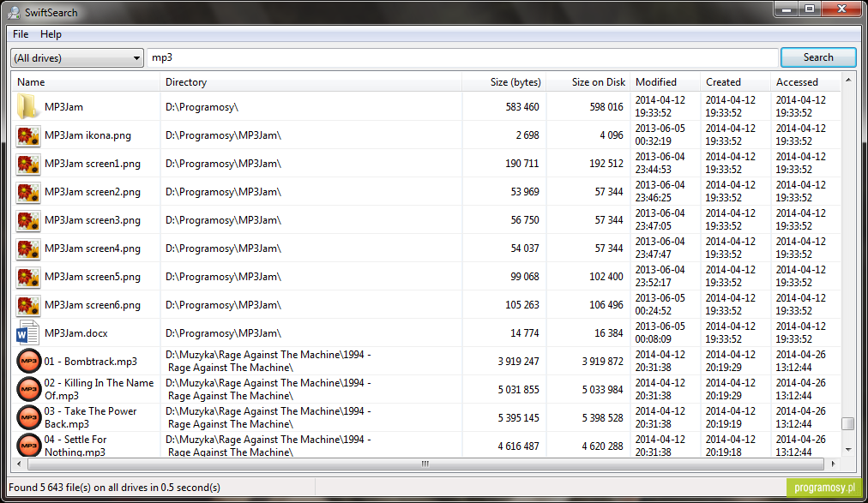This screenshot has width=868, height=503.
Task: Sort by the Modified column header
Action: 666,81
